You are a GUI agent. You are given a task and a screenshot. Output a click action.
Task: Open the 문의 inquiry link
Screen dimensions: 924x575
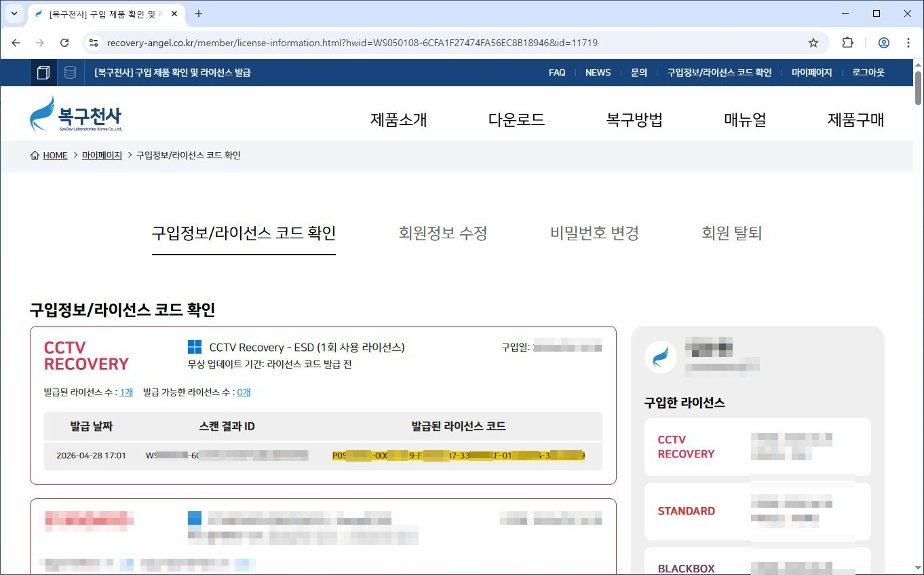pyautogui.click(x=638, y=73)
